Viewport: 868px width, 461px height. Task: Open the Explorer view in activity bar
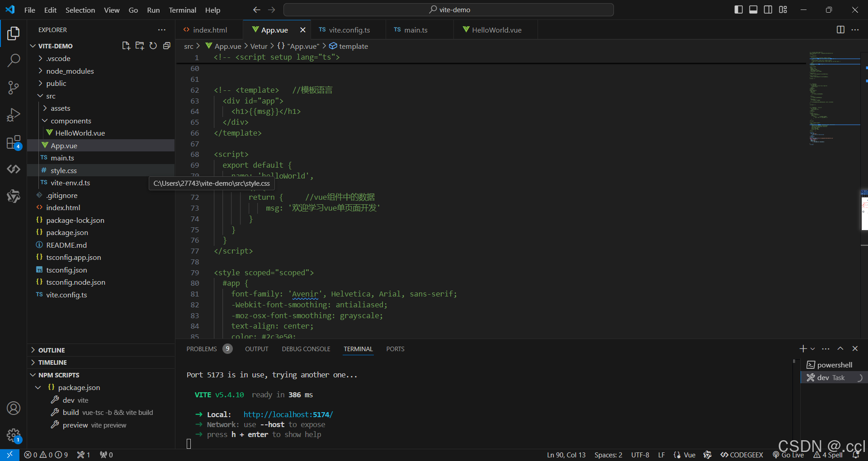14,33
